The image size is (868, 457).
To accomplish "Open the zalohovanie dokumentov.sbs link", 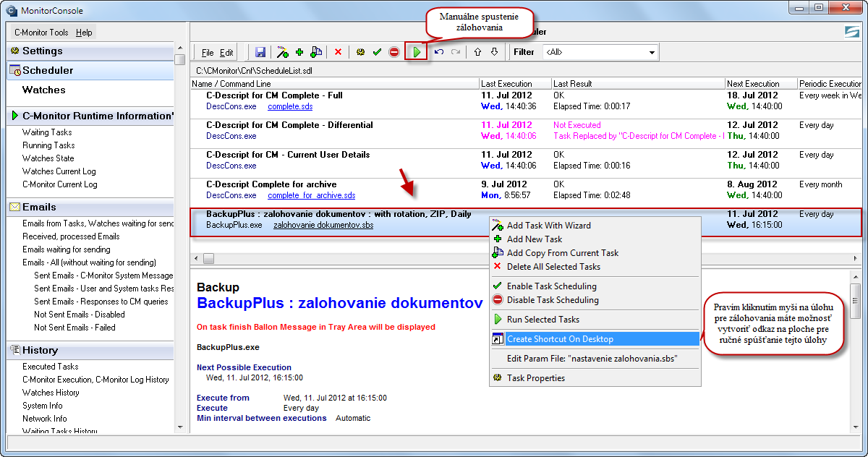I will pyautogui.click(x=323, y=225).
